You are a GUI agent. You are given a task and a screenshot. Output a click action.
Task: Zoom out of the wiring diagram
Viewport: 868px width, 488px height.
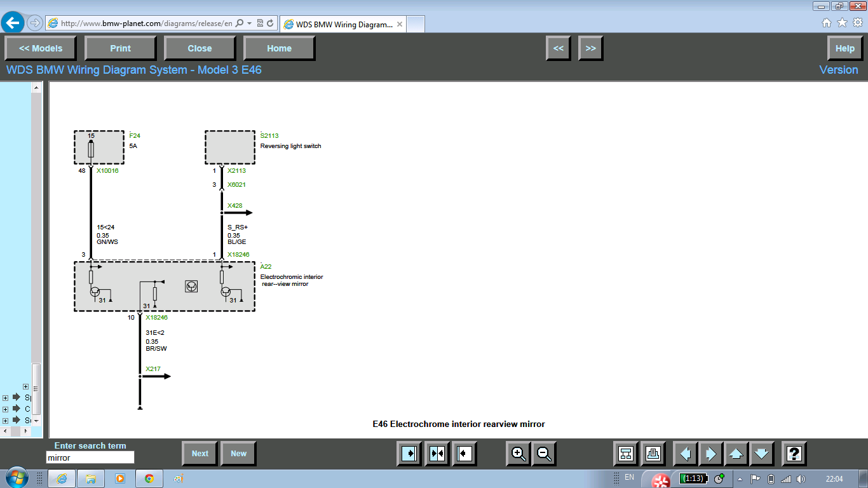[544, 454]
